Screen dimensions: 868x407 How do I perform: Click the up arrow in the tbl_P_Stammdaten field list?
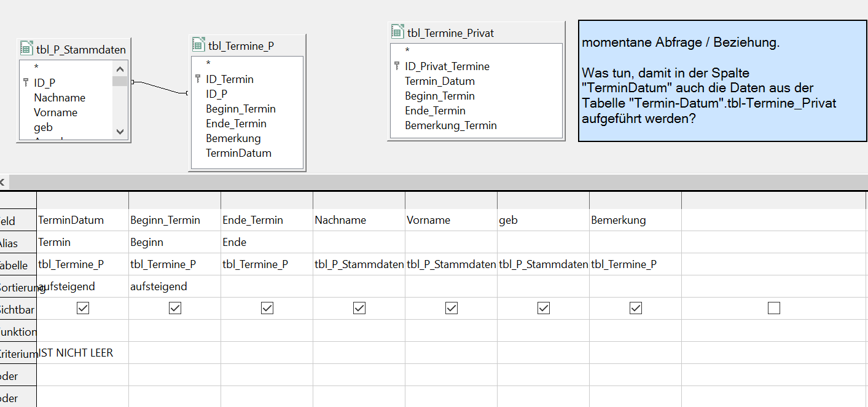[120, 69]
